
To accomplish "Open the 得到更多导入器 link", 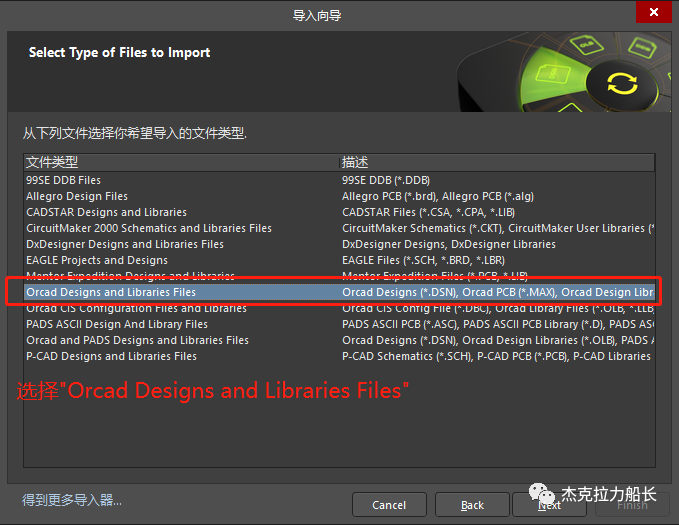I will [x=72, y=500].
